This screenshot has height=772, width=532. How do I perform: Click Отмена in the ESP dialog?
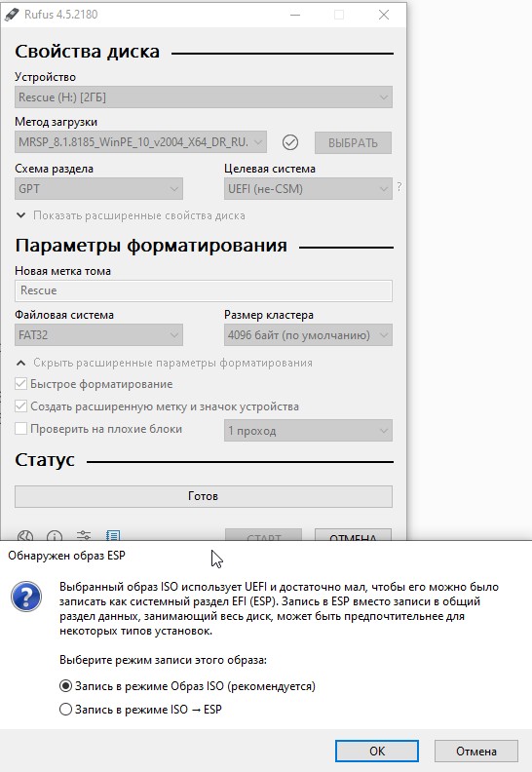pos(475,751)
